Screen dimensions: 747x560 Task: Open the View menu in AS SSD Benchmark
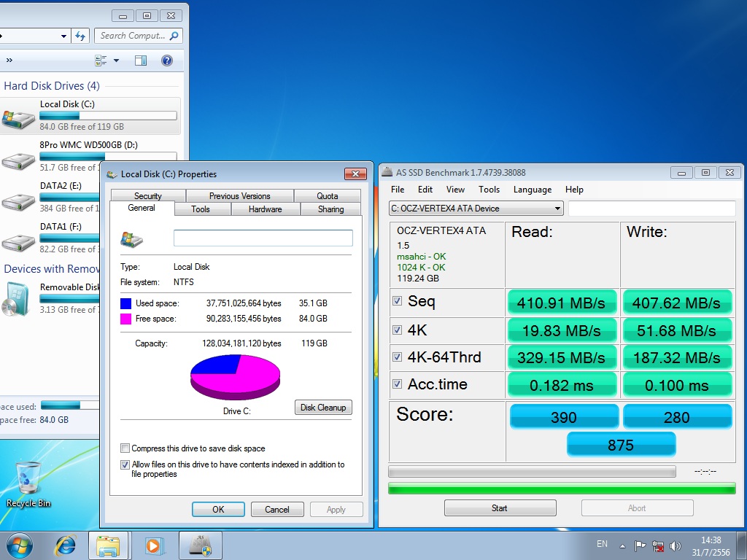coord(455,190)
